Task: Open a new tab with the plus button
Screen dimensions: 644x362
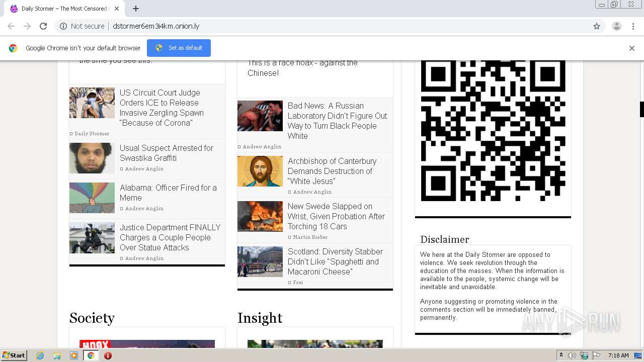Action: tap(136, 9)
